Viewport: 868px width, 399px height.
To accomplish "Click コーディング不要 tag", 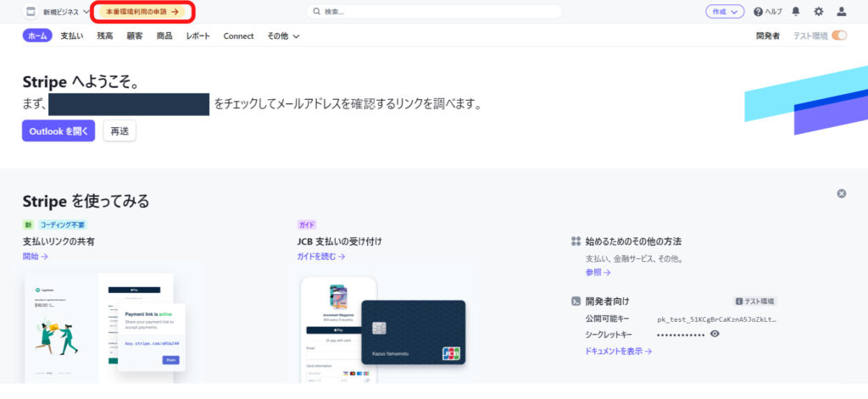I will click(63, 224).
